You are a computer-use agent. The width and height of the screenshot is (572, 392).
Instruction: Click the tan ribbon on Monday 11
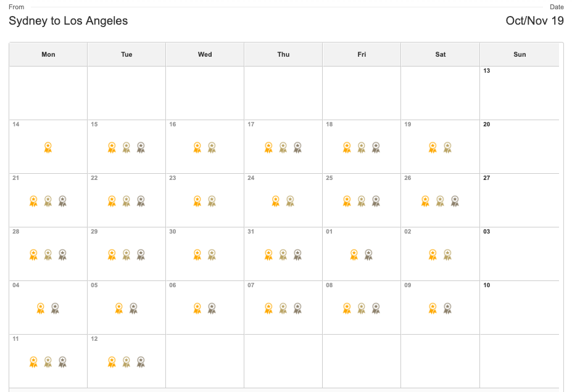tap(48, 362)
